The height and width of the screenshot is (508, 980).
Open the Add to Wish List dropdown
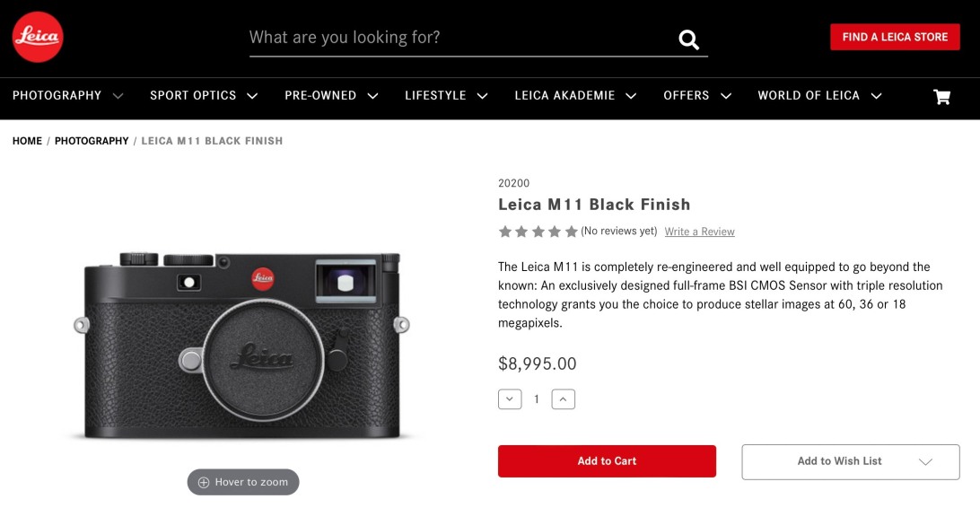tap(850, 461)
